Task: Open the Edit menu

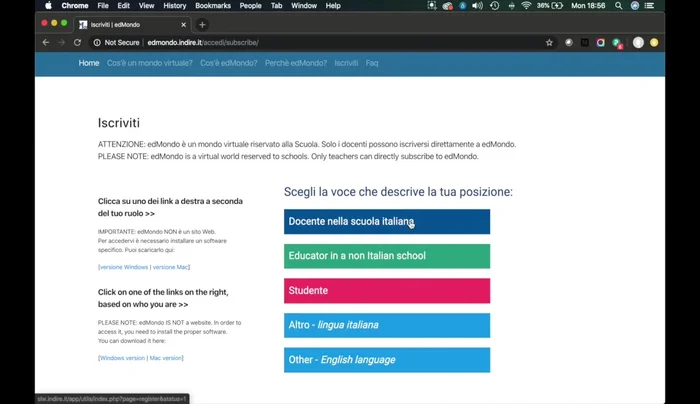Action: click(123, 6)
